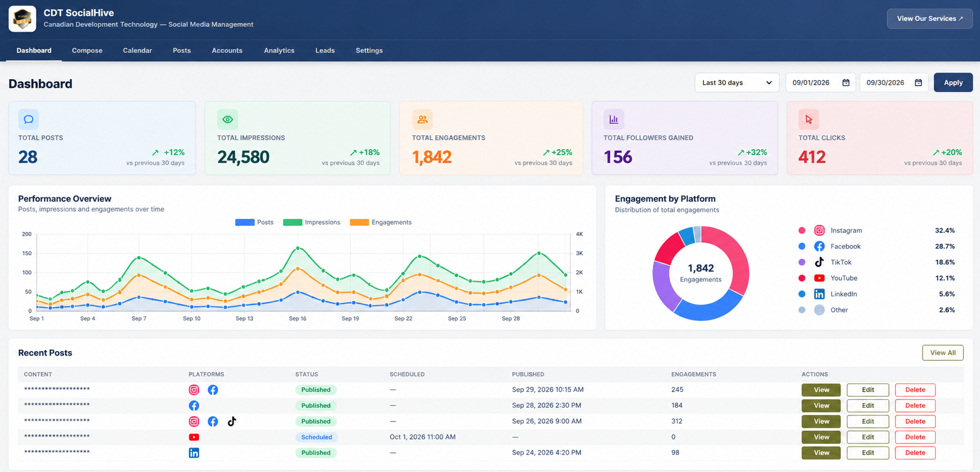Click the end date field 09/30/2026
Screen dimensions: 980x472
point(894,83)
